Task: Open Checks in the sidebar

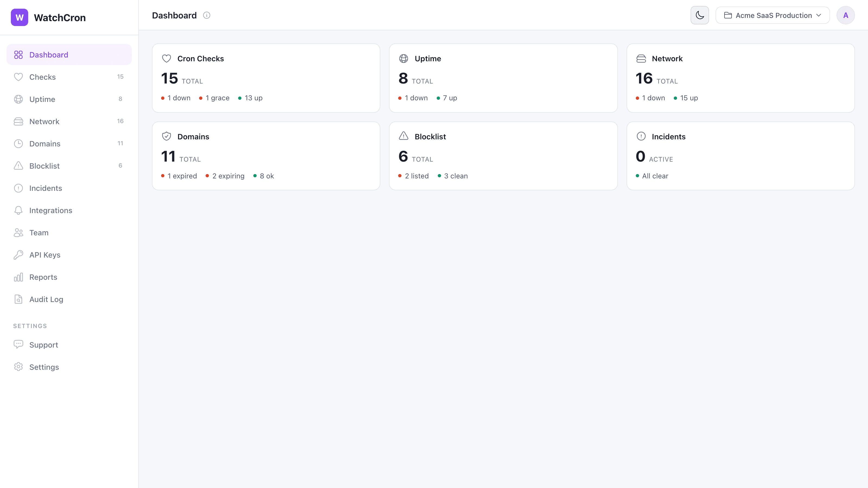Action: (x=69, y=77)
